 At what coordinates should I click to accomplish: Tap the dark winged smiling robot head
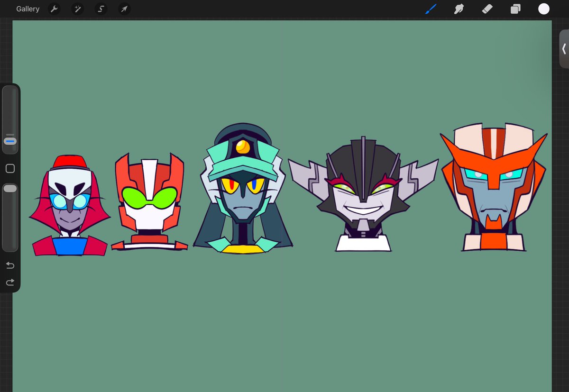click(363, 194)
